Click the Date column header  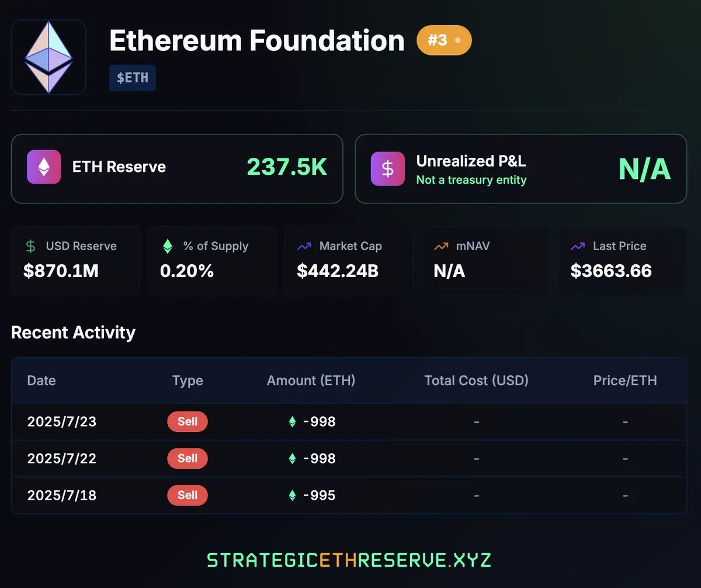coord(41,381)
